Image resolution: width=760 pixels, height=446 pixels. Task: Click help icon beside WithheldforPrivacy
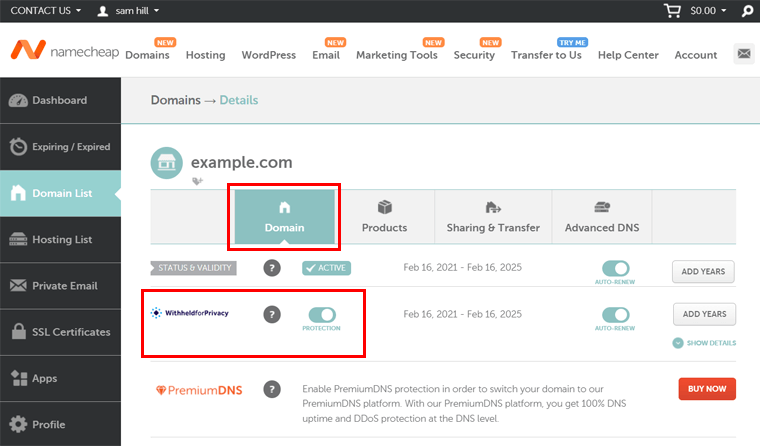coord(271,314)
